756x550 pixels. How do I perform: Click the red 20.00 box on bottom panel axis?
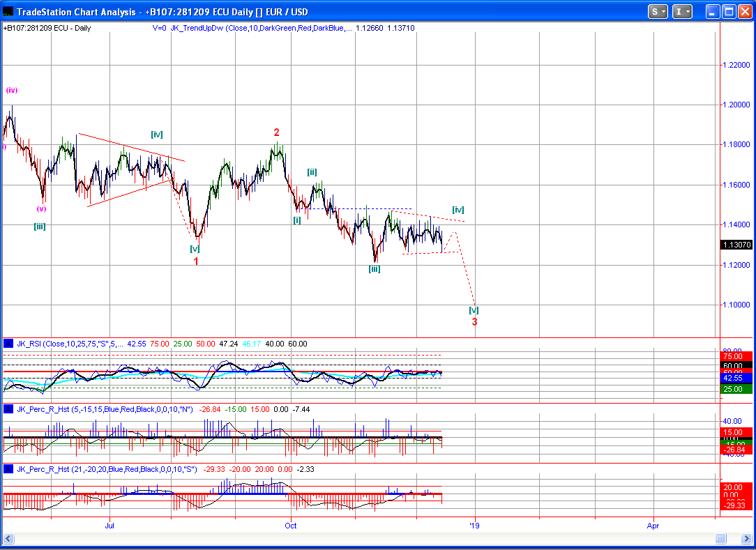point(736,487)
